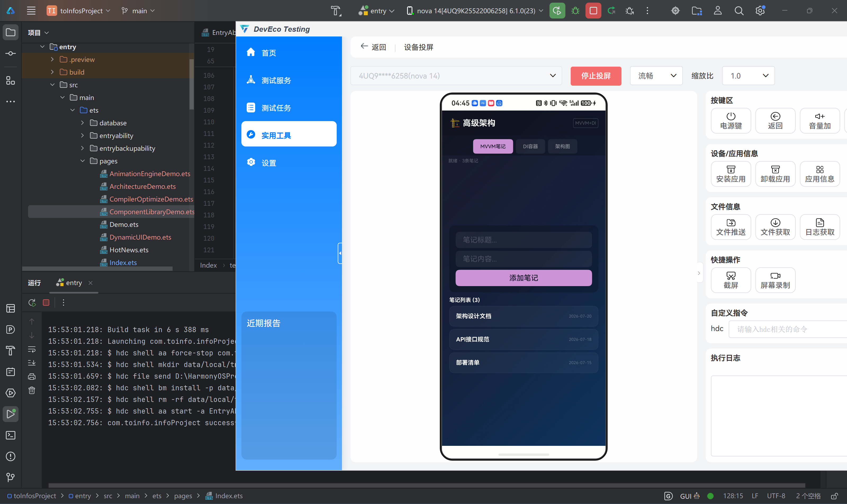Switch to the 架构图 tab on phone

pos(562,146)
